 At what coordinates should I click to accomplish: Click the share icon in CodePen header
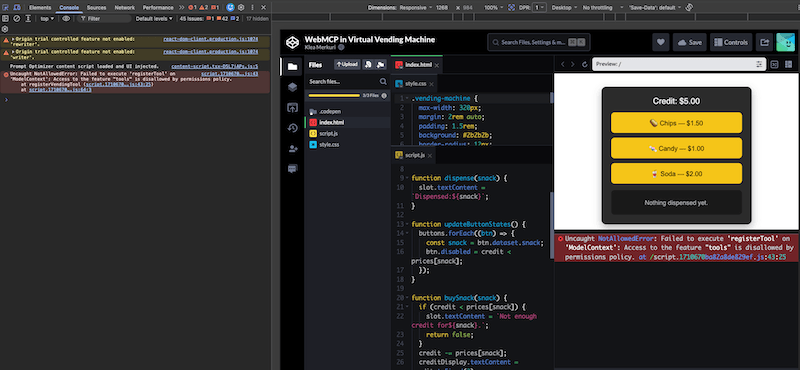[764, 42]
